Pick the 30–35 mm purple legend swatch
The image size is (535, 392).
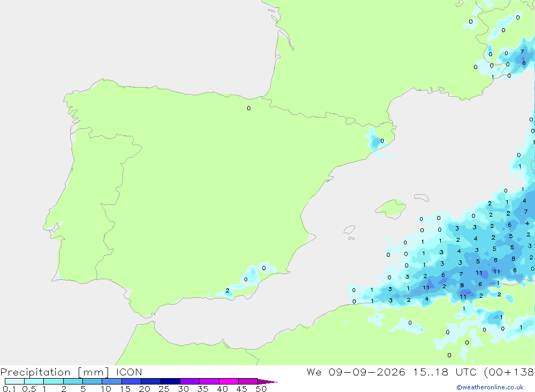click(x=190, y=381)
